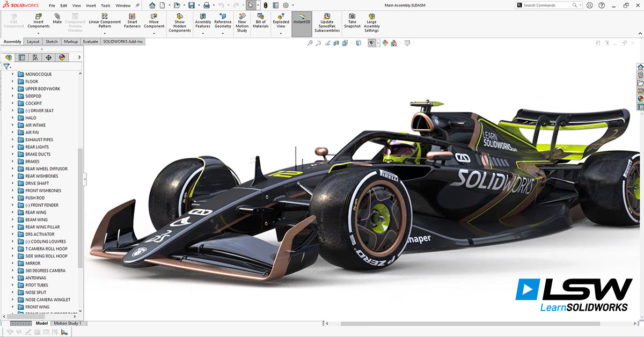Expand the REAR WING component folder
644x337 pixels.
point(13,213)
